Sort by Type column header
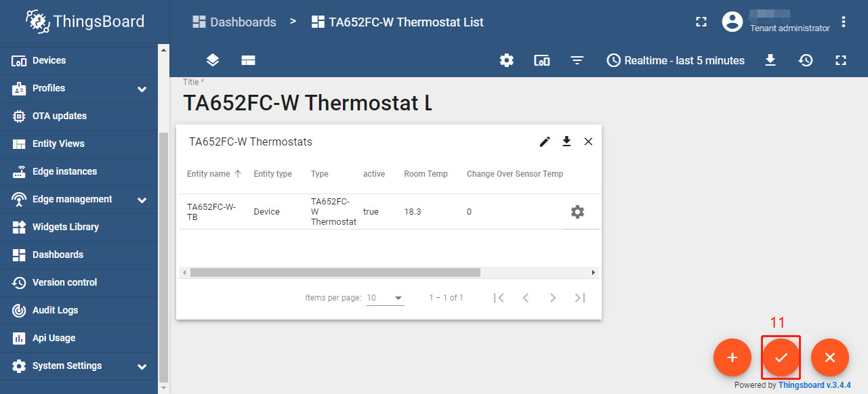 [320, 174]
